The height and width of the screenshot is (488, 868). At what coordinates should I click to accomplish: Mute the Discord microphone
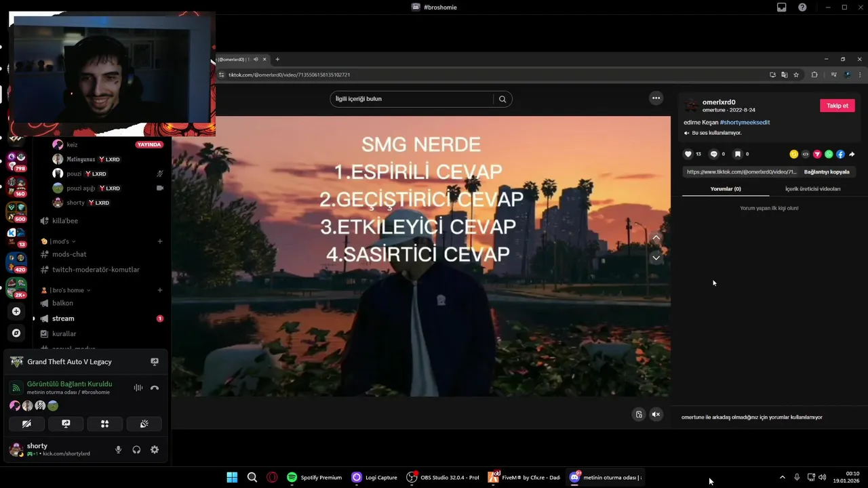[118, 449]
